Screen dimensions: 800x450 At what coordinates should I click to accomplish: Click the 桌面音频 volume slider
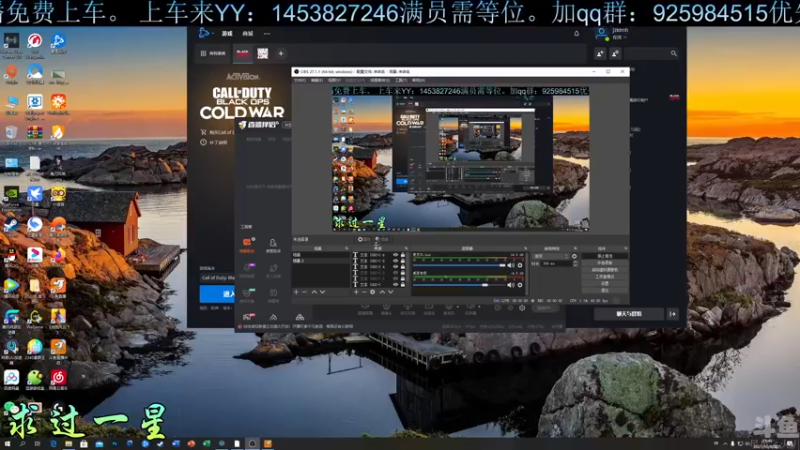pos(459,285)
